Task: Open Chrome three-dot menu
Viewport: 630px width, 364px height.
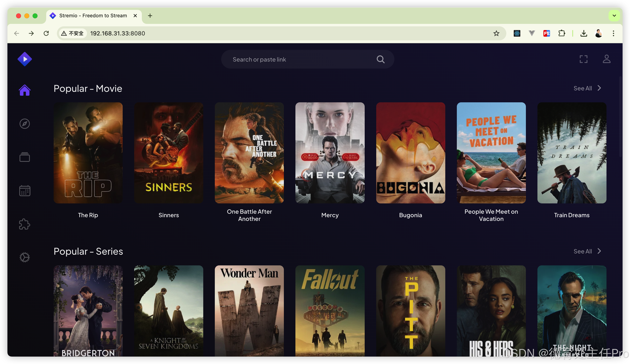Action: point(613,33)
